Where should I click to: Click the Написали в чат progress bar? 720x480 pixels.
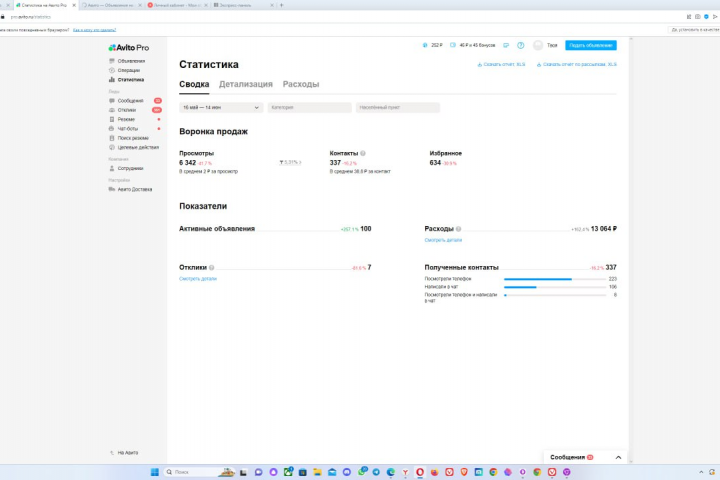[555, 287]
